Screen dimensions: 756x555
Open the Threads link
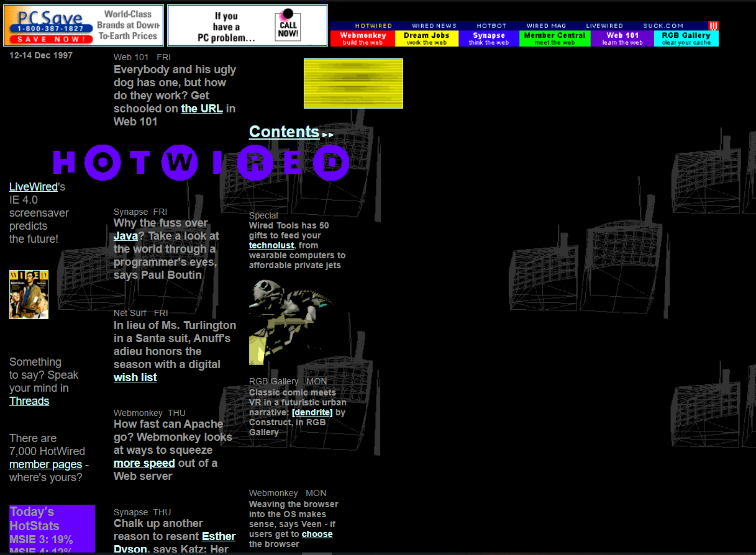tap(29, 401)
